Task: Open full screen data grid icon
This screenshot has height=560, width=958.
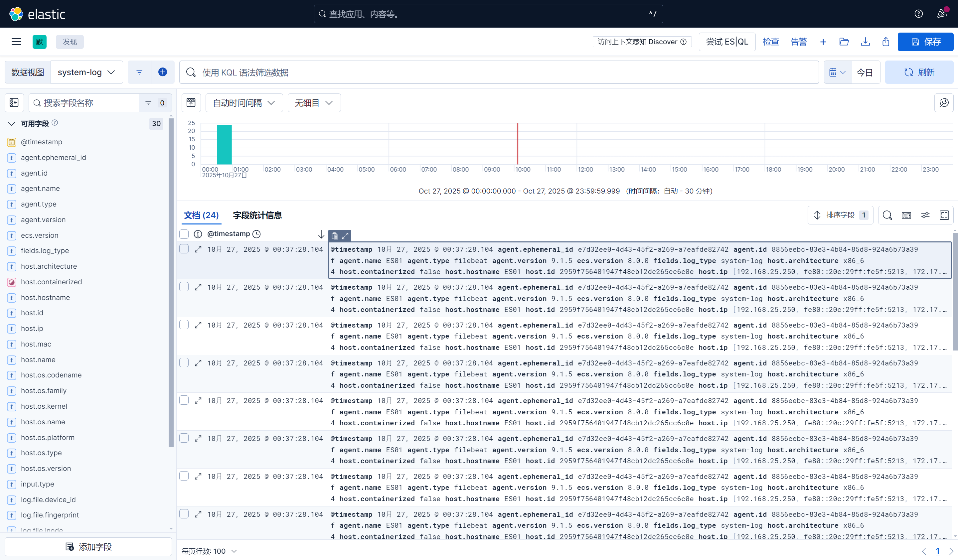Action: tap(944, 215)
